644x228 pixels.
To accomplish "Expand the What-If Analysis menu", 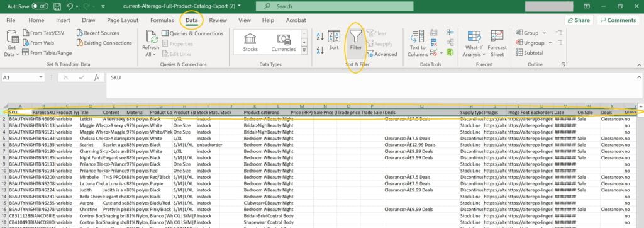I will click(474, 43).
